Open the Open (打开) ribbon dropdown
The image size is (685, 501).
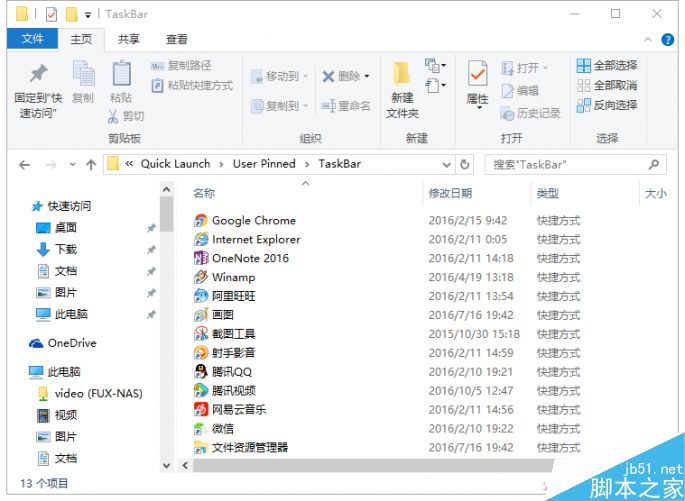524,68
